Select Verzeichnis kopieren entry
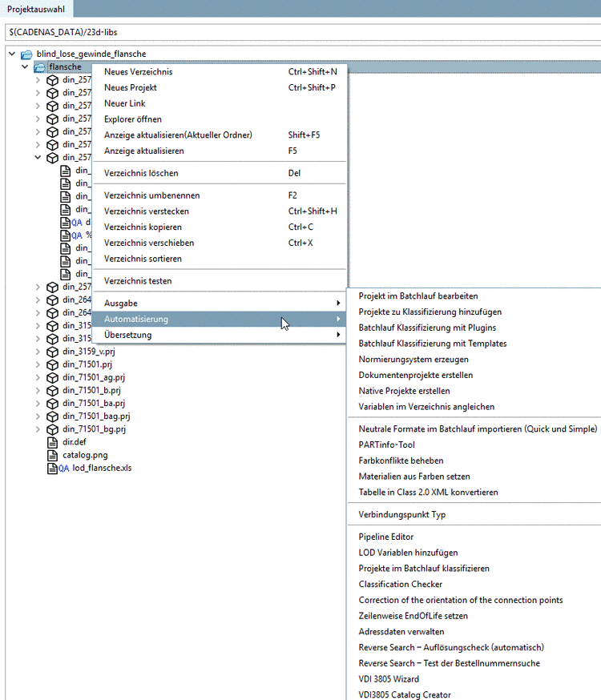601x700 pixels. pos(220,227)
